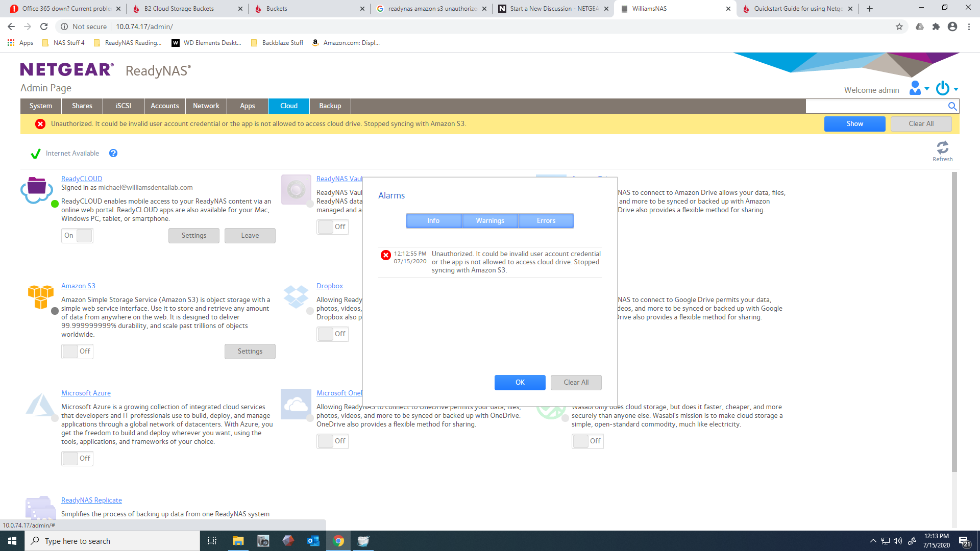The height and width of the screenshot is (551, 980).
Task: Click the ReadyCLOUD Leave button
Action: (x=250, y=236)
